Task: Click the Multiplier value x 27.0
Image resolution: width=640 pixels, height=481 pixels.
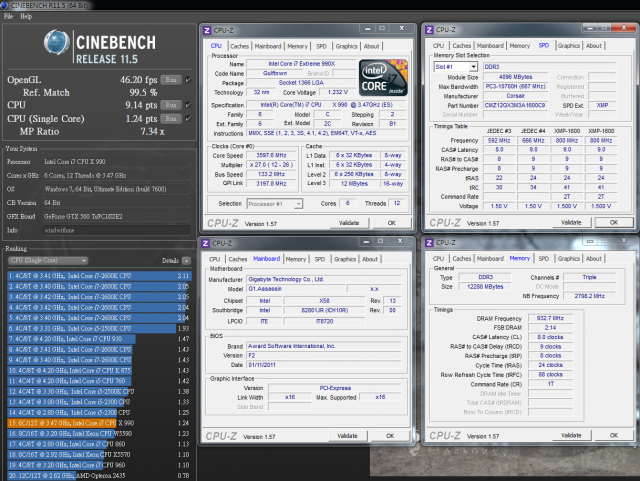Action: [271, 165]
